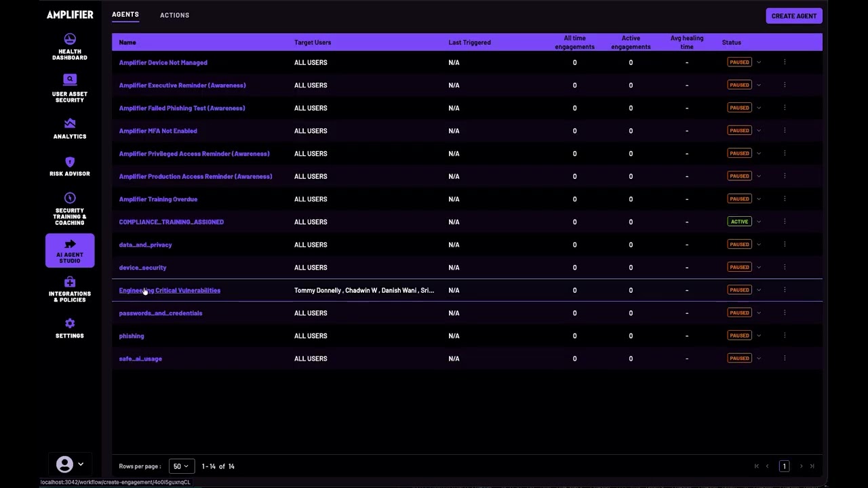
Task: Jump to the first page arrow
Action: point(756,466)
